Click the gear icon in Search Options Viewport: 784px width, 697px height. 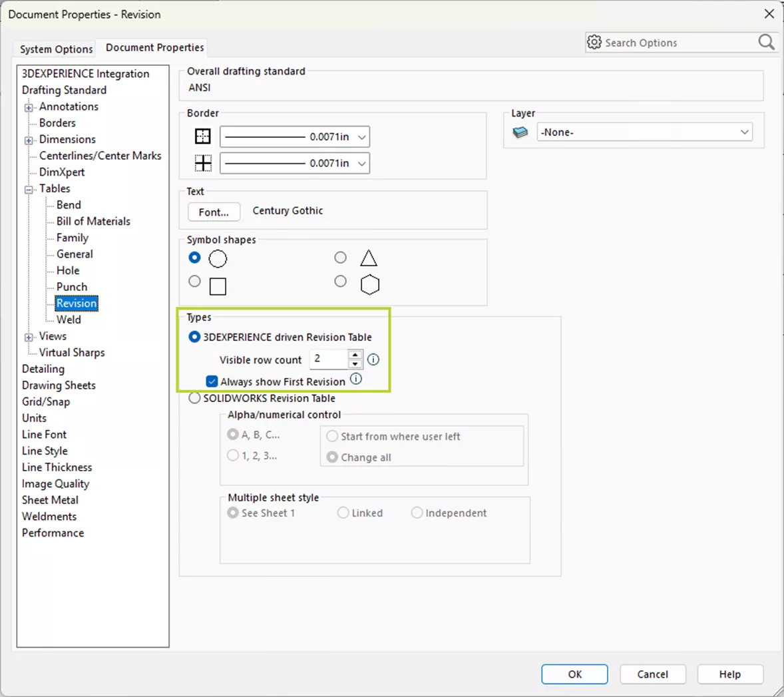[x=594, y=43]
